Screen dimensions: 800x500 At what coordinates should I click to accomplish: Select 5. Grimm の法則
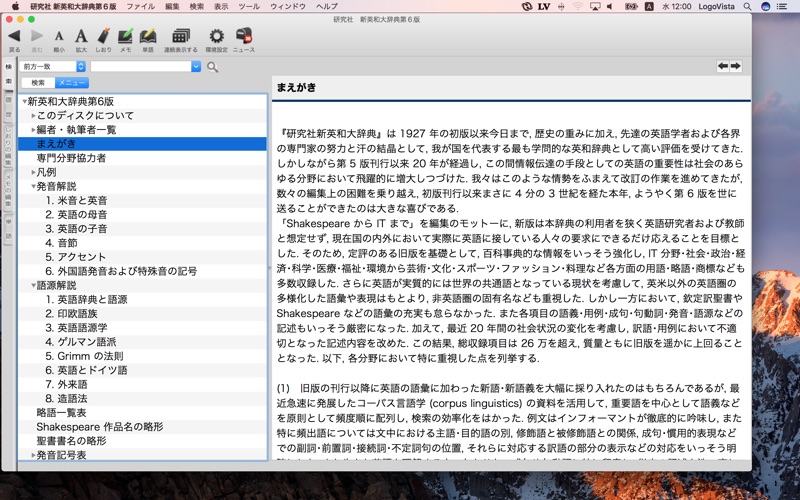point(142,356)
